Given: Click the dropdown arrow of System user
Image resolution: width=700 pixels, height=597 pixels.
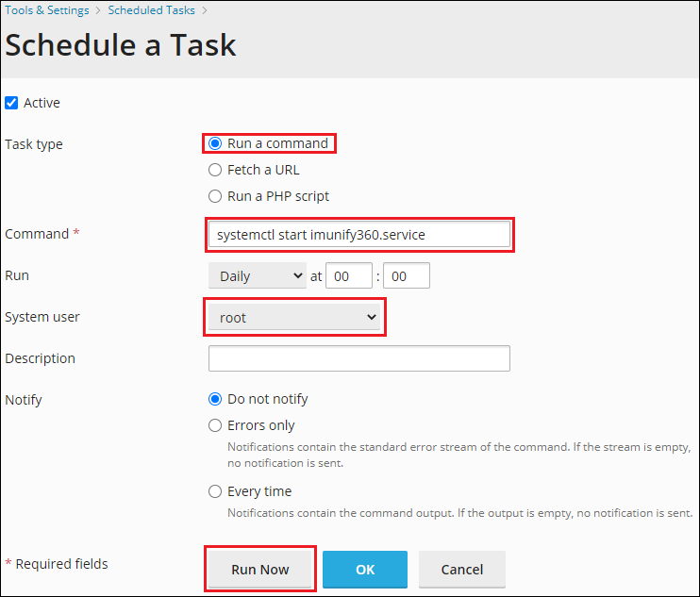Looking at the screenshot, I should pyautogui.click(x=372, y=317).
